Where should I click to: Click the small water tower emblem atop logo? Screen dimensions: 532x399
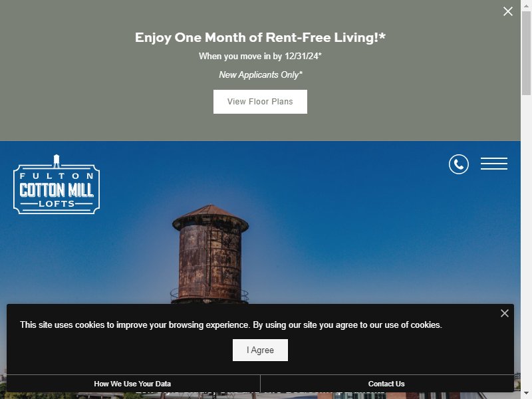[x=57, y=161]
